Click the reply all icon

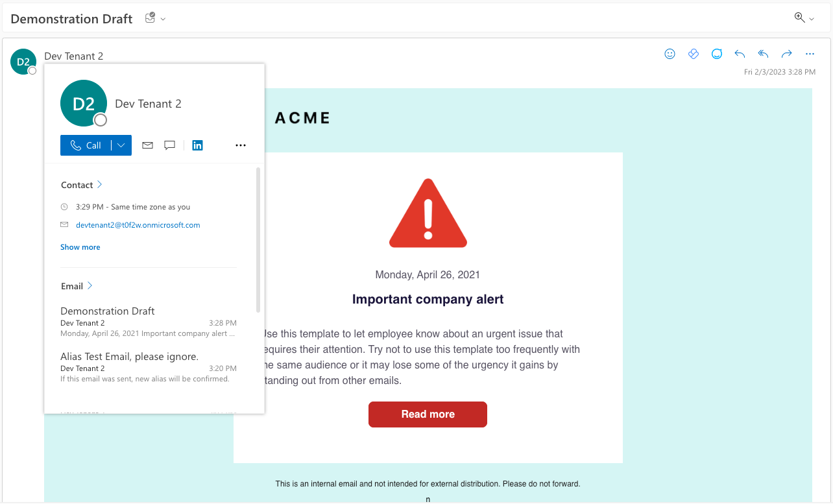763,54
